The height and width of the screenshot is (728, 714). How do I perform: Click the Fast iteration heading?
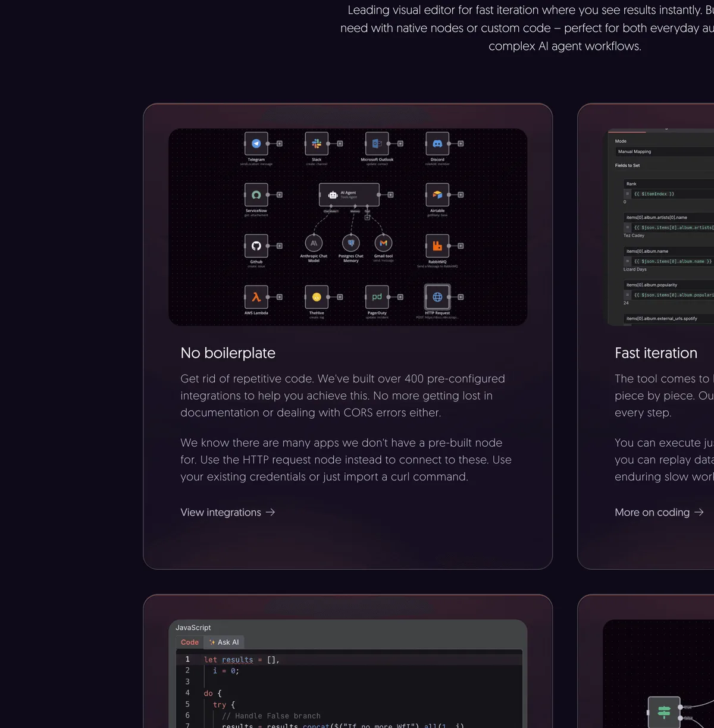656,353
